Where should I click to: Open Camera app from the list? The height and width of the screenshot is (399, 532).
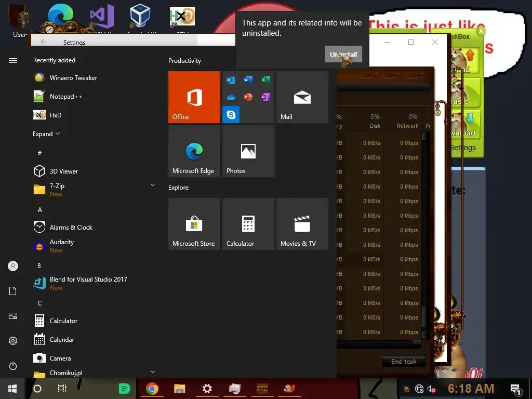pyautogui.click(x=95, y=358)
